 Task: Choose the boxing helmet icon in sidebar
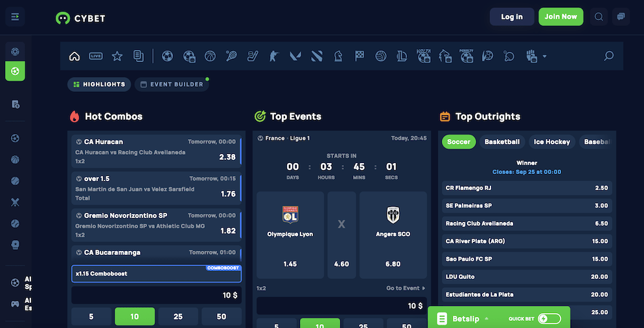(15, 245)
